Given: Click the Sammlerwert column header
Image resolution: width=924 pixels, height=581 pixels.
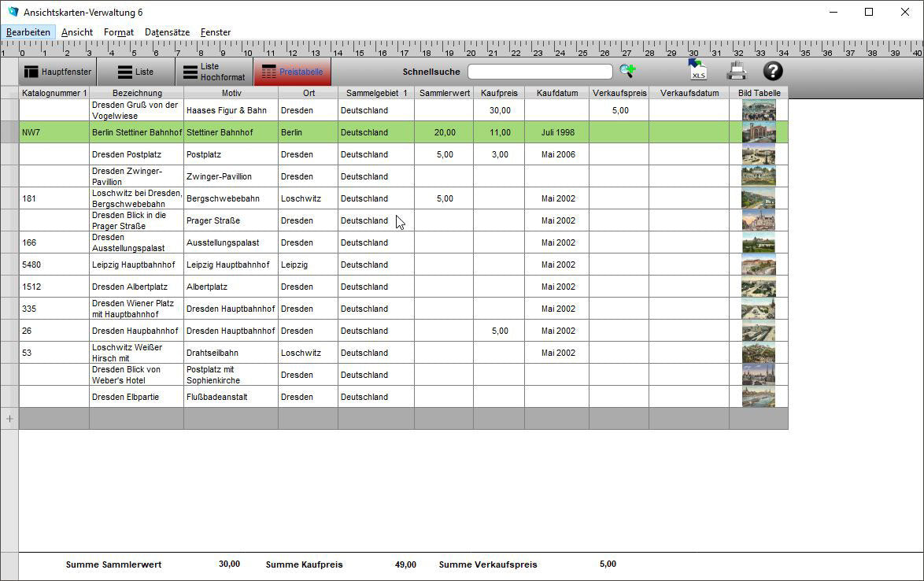Looking at the screenshot, I should coord(444,93).
